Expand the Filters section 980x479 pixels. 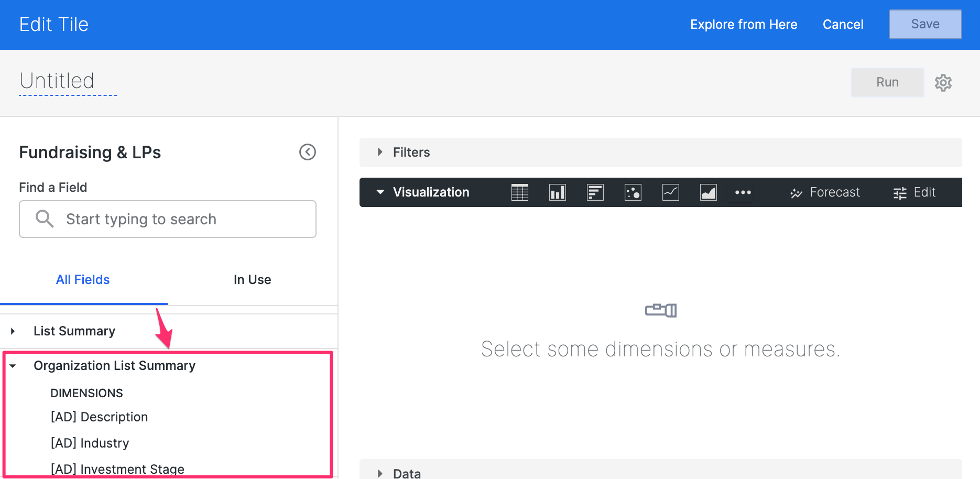pos(379,152)
